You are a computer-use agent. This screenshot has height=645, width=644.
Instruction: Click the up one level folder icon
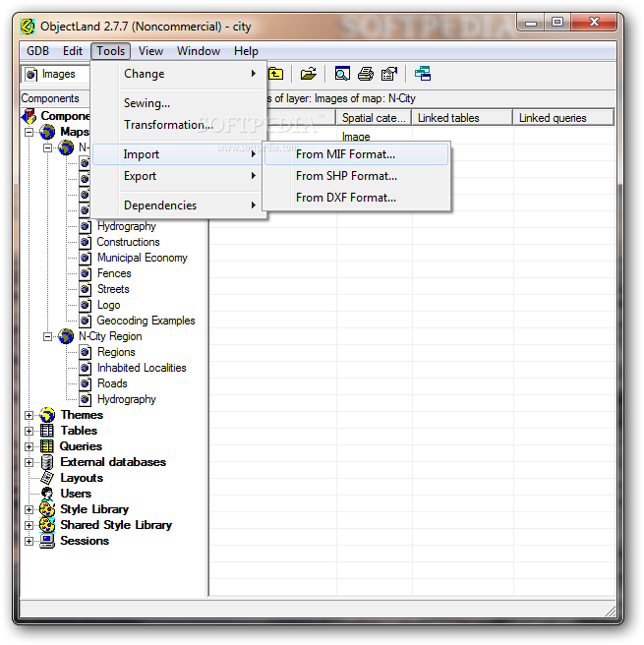276,74
